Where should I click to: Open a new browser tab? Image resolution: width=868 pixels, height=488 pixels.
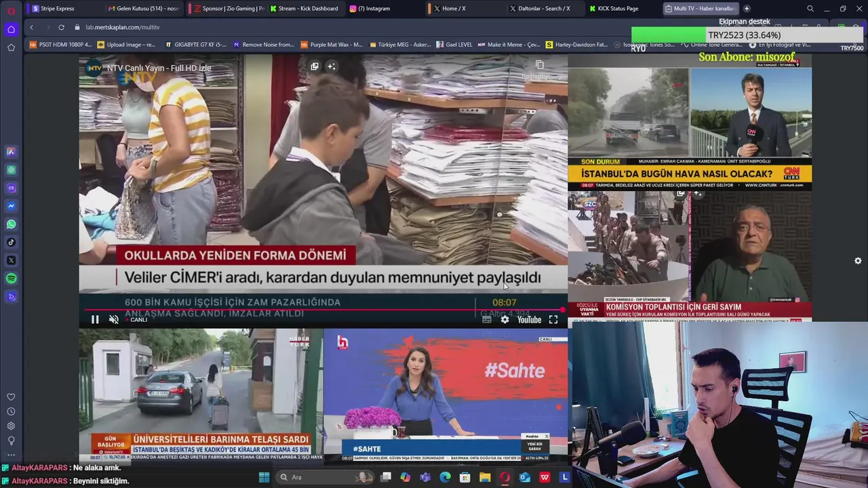tap(747, 9)
